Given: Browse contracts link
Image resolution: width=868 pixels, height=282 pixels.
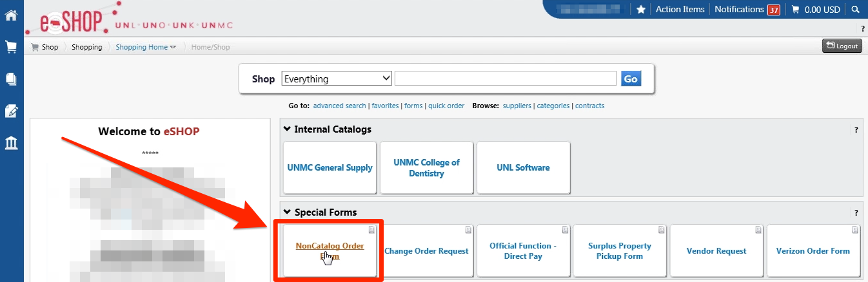Looking at the screenshot, I should point(589,106).
